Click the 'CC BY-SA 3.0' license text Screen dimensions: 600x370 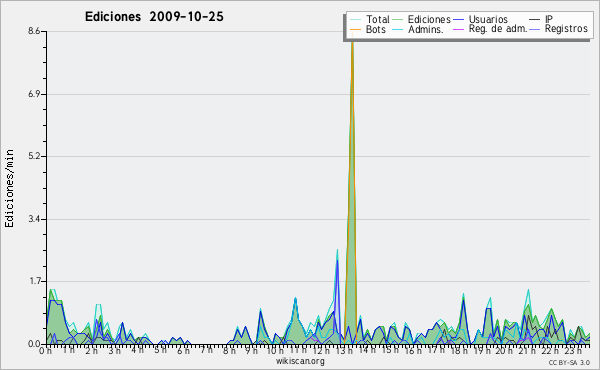(x=569, y=362)
